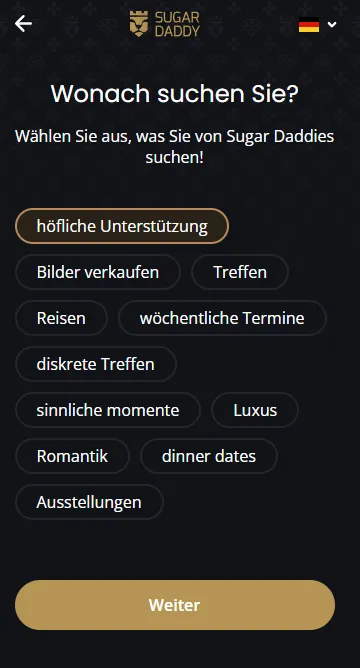Click the Wonach suchen Sie heading
The height and width of the screenshot is (668, 360).
tap(175, 93)
